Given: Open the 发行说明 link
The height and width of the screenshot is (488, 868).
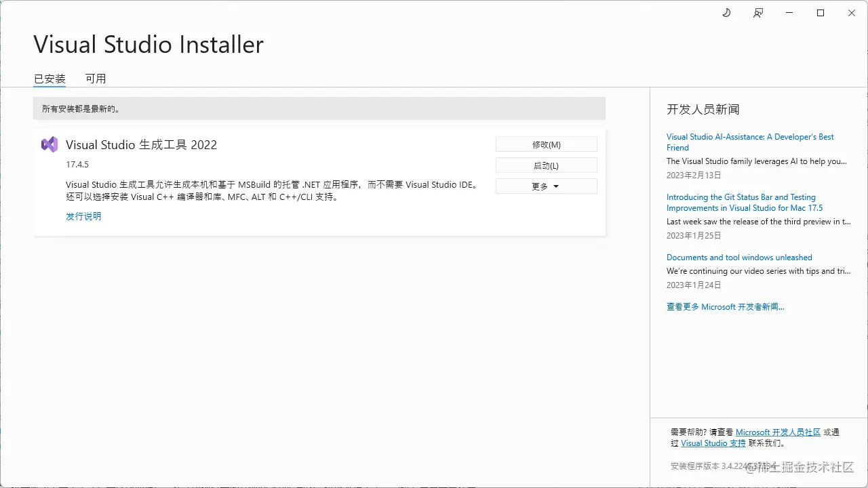Looking at the screenshot, I should [83, 216].
